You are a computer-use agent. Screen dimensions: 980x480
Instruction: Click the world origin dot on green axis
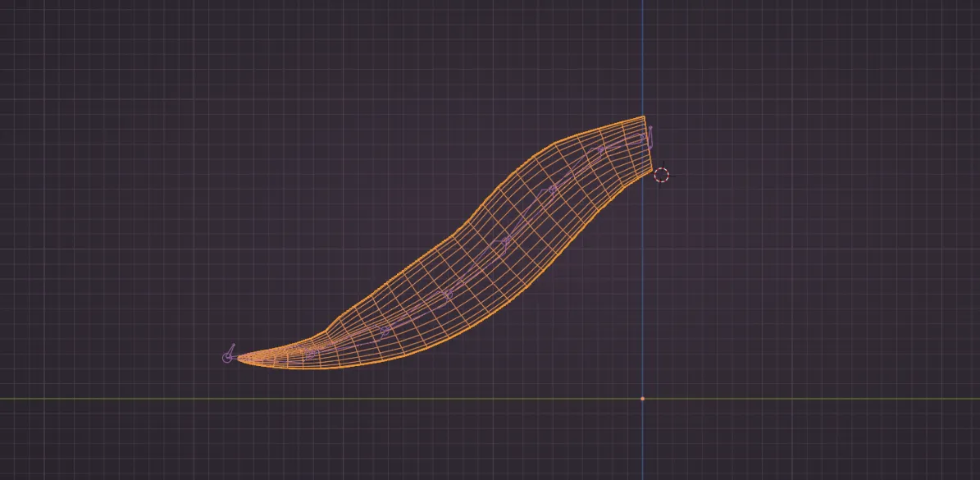click(642, 399)
